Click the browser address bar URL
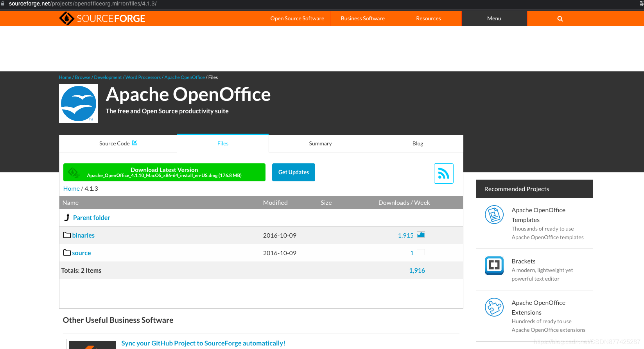This screenshot has height=349, width=644. [83, 4]
